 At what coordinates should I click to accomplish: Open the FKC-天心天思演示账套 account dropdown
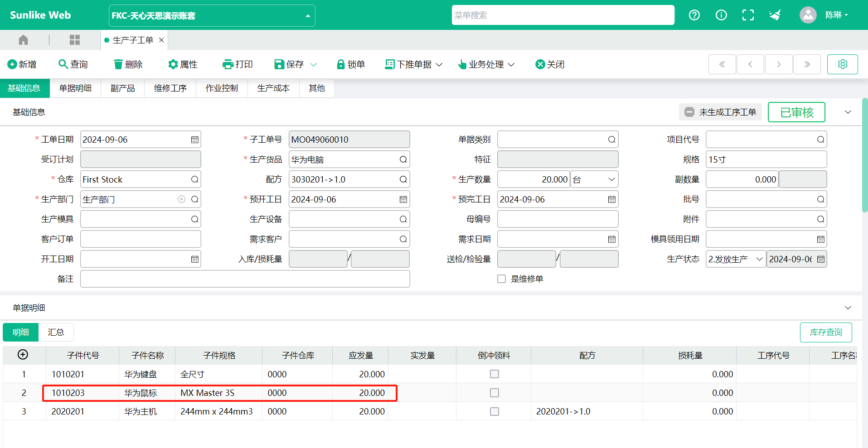(x=212, y=16)
